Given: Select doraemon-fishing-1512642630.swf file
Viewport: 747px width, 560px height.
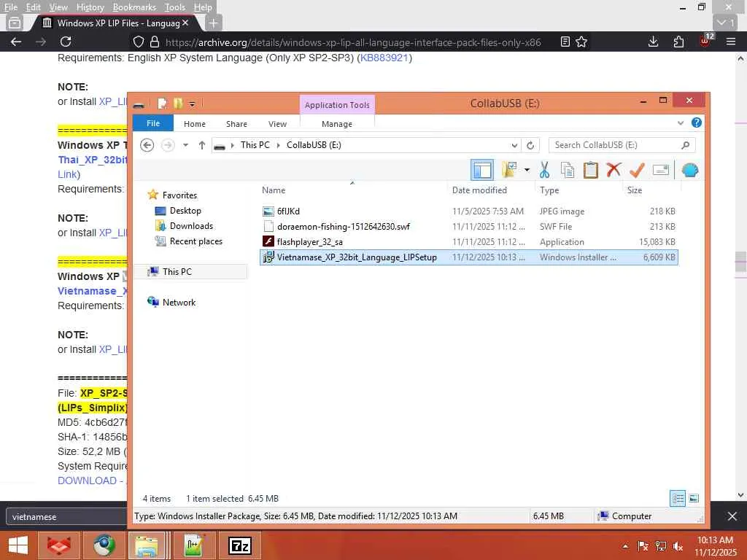Looking at the screenshot, I should (469, 226).
